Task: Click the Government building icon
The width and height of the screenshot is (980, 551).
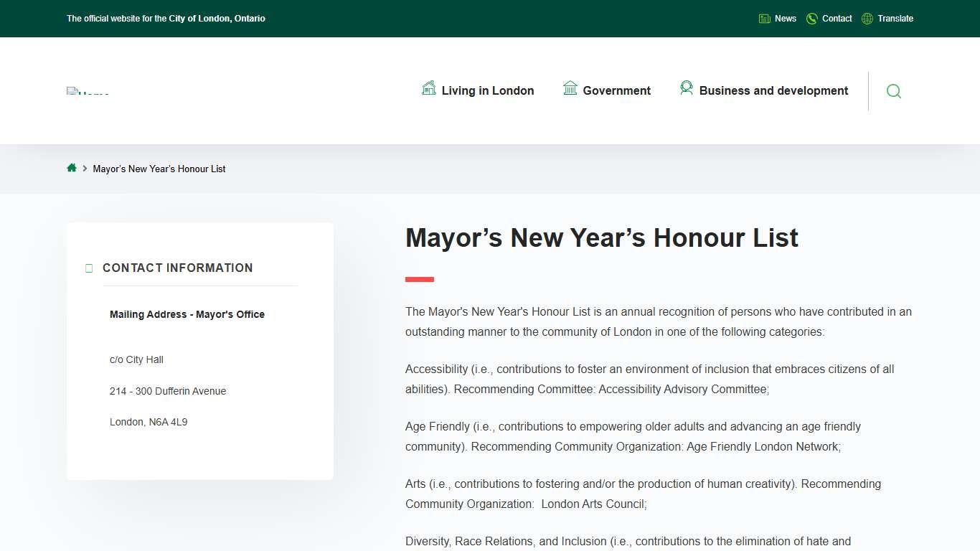Action: (570, 88)
